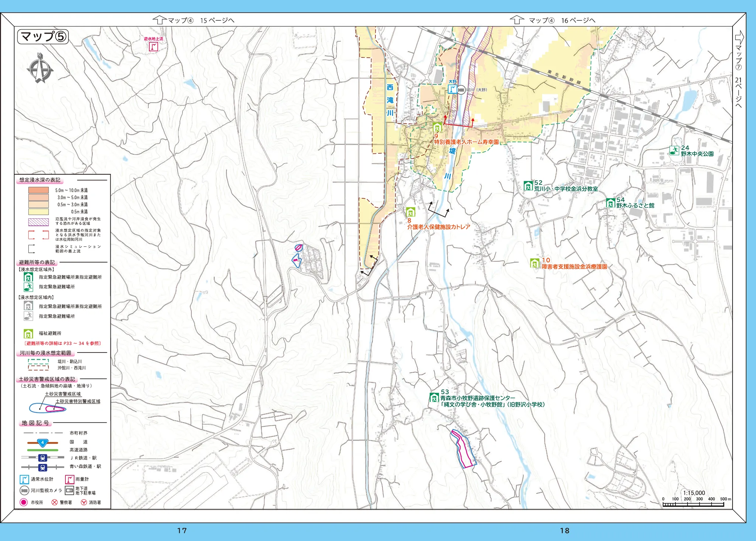Click the 市役所 legend icon
Viewport: 756px width, 541px height.
24,502
